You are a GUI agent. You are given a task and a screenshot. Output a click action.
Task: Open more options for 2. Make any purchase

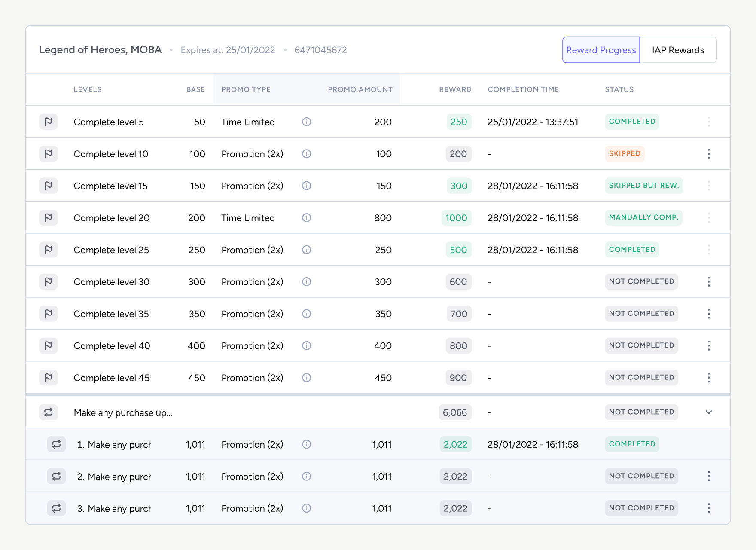point(709,476)
